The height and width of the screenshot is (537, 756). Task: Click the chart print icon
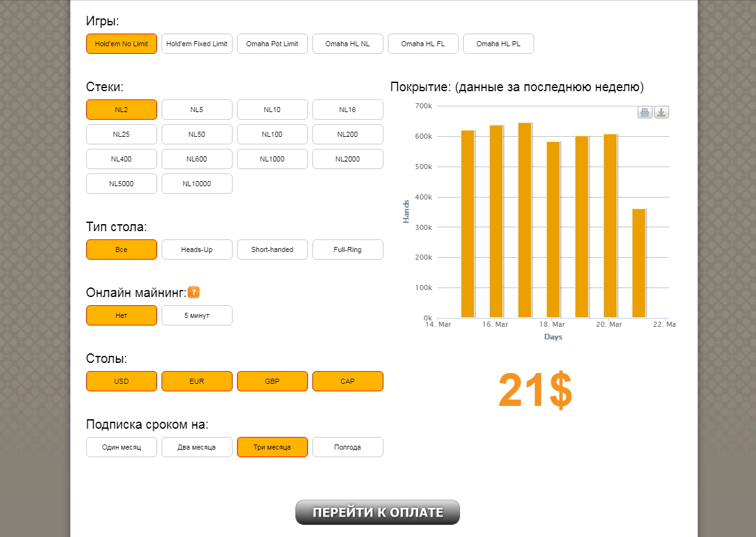pos(644,112)
